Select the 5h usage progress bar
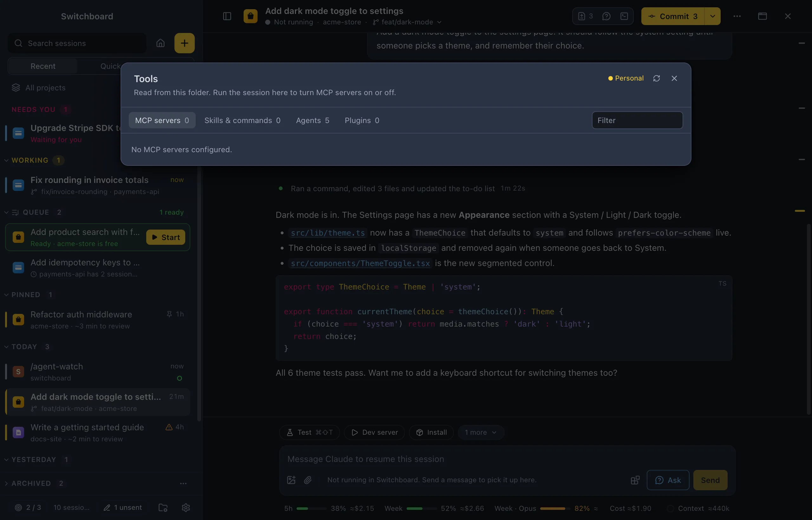The height and width of the screenshot is (520, 812). tap(311, 508)
